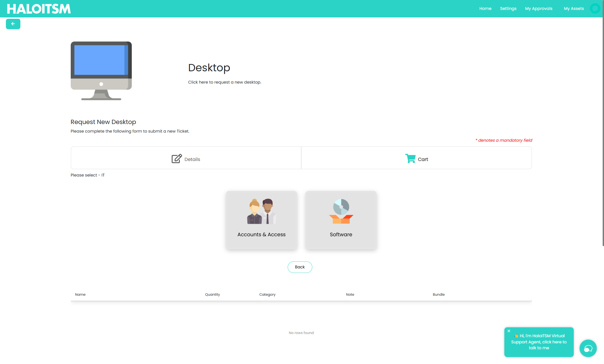Close the virtual agent popup

(509, 331)
